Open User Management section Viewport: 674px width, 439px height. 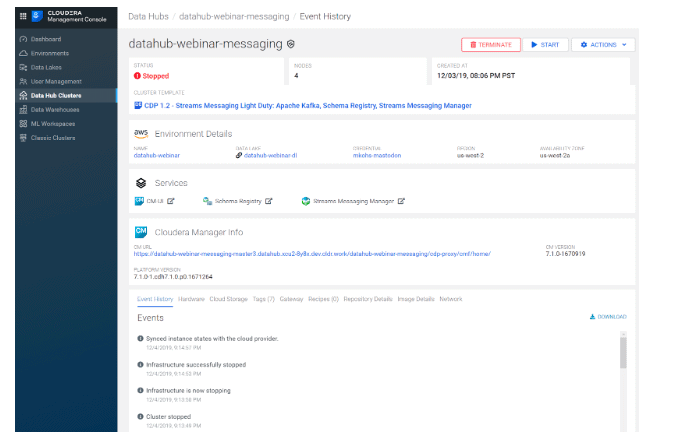click(x=23, y=81)
